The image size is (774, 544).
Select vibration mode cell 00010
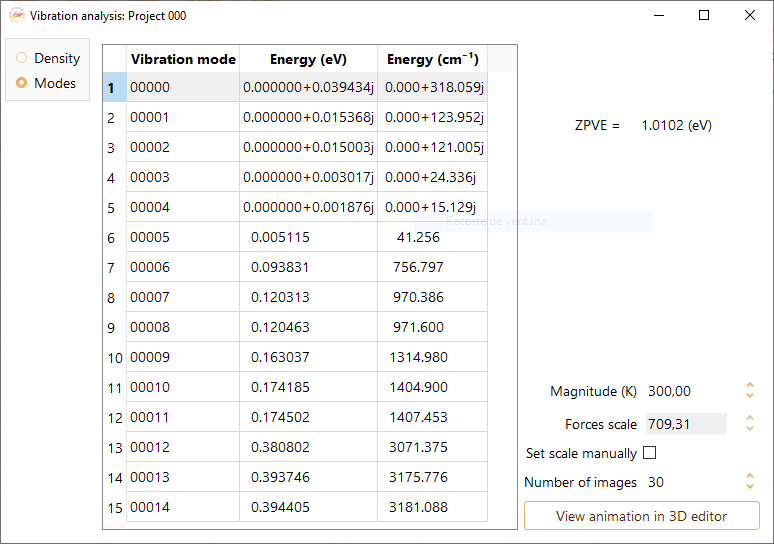pyautogui.click(x=183, y=387)
